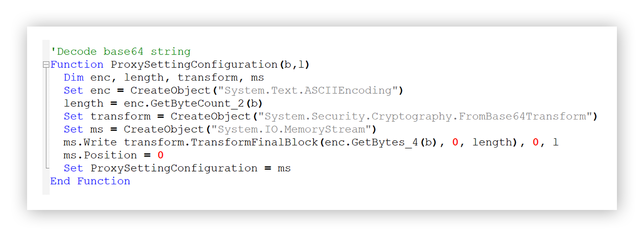Click the Function keyword on declaration line

point(77,64)
